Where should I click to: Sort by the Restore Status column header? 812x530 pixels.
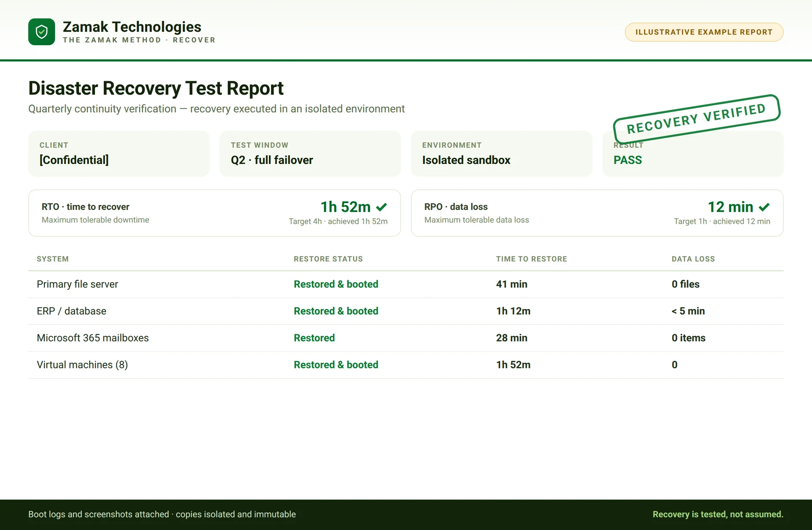tap(328, 259)
